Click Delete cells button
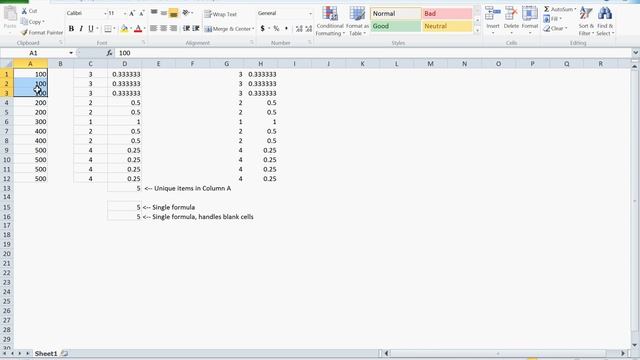 (511, 20)
